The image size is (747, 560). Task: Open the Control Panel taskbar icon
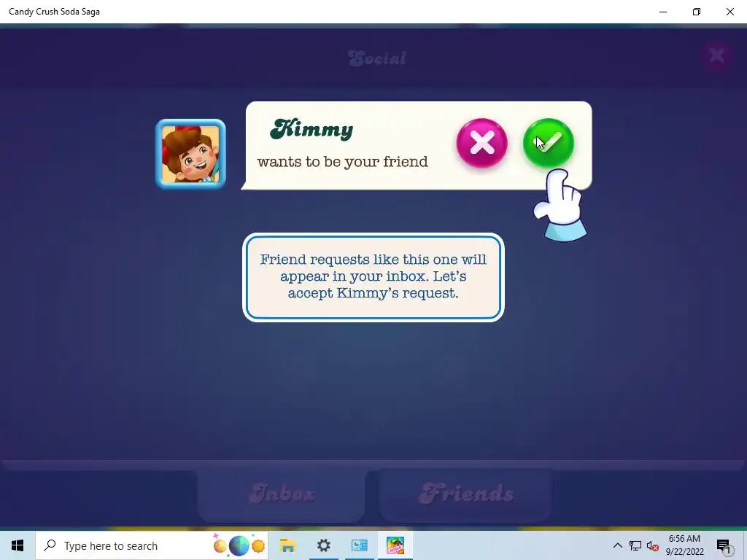pos(359,545)
